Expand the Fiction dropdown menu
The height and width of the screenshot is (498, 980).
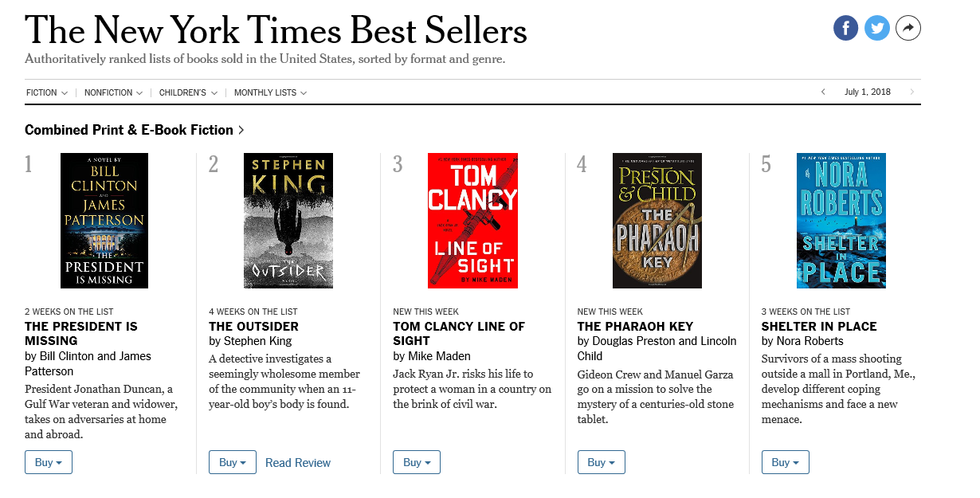click(47, 93)
